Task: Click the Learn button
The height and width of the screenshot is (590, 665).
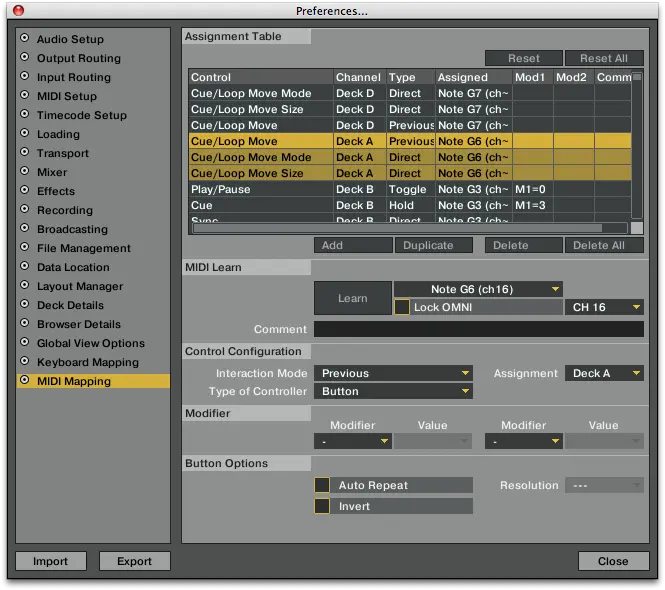Action: click(x=352, y=298)
